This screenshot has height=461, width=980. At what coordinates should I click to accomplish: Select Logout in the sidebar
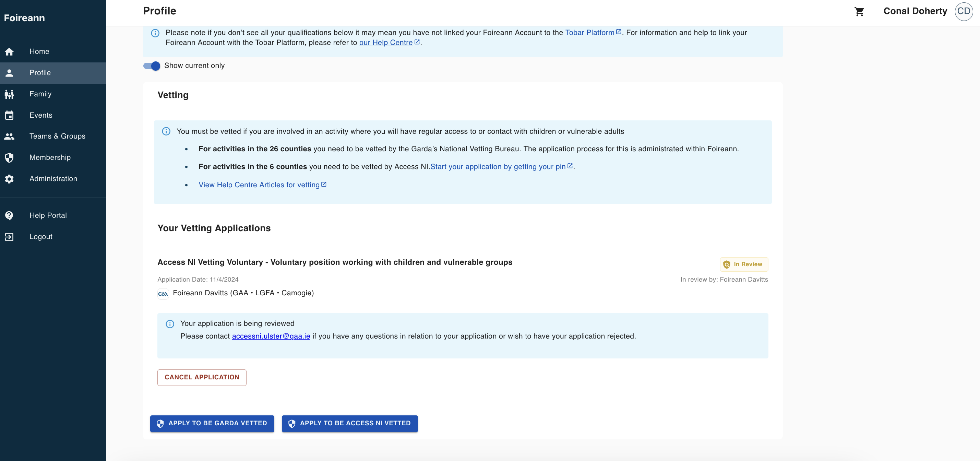click(53, 237)
